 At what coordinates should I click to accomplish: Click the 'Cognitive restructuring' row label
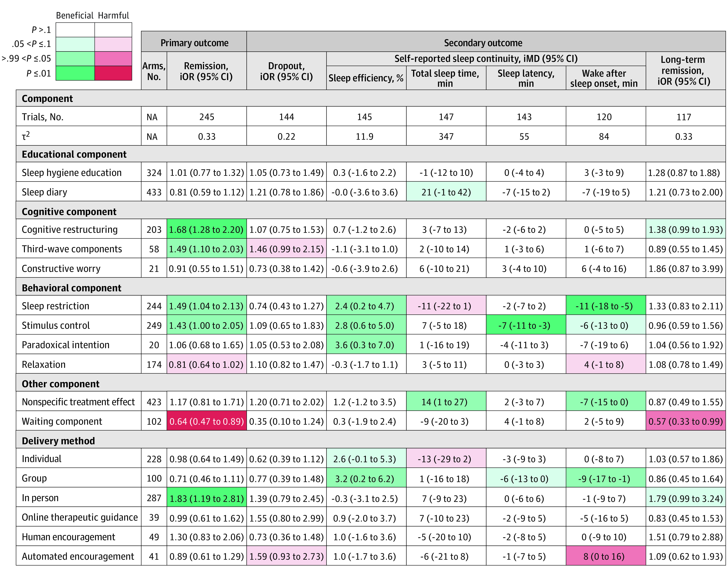pos(70,229)
